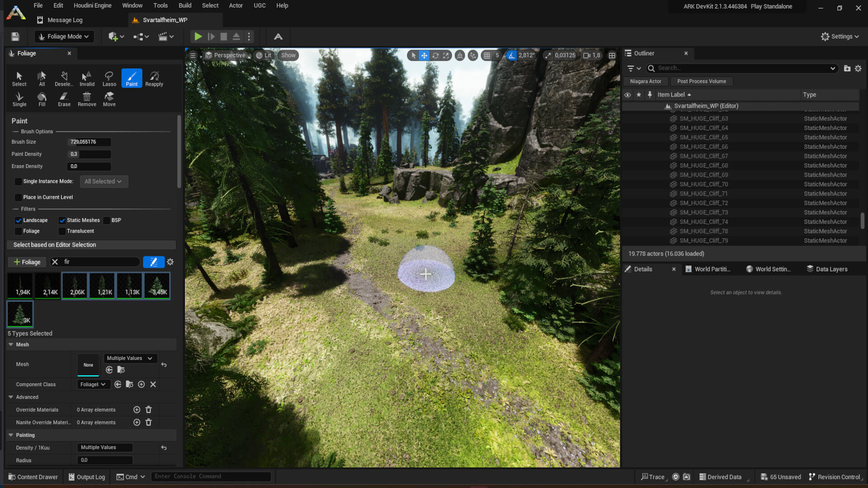
Task: Select the 3K fir foliage thumbnail
Action: (x=20, y=314)
